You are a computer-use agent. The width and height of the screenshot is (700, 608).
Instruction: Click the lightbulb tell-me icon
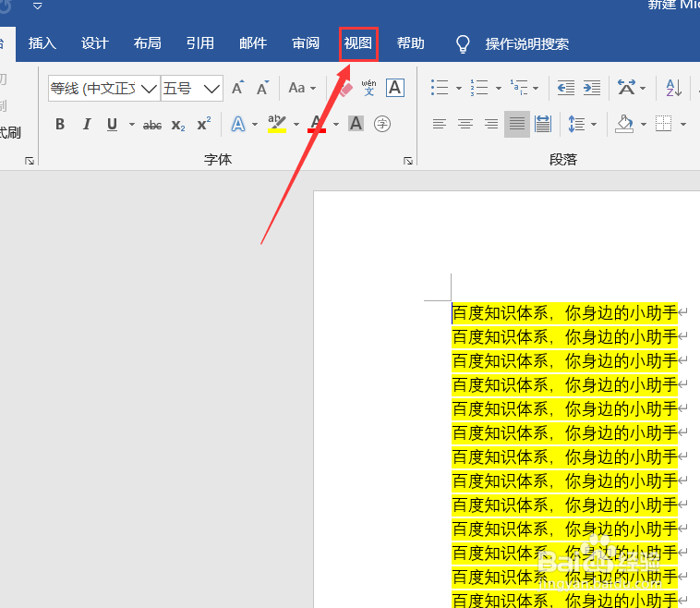pos(463,43)
